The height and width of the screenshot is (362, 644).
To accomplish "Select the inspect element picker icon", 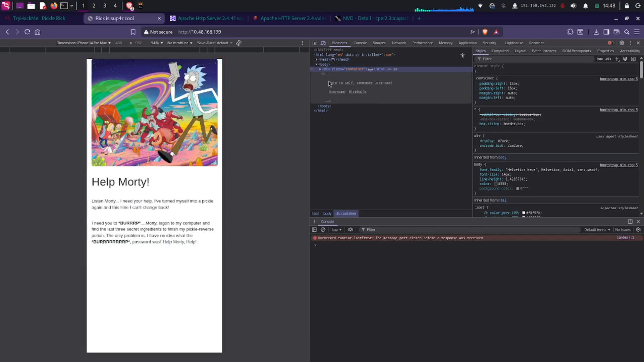I will tap(314, 43).
